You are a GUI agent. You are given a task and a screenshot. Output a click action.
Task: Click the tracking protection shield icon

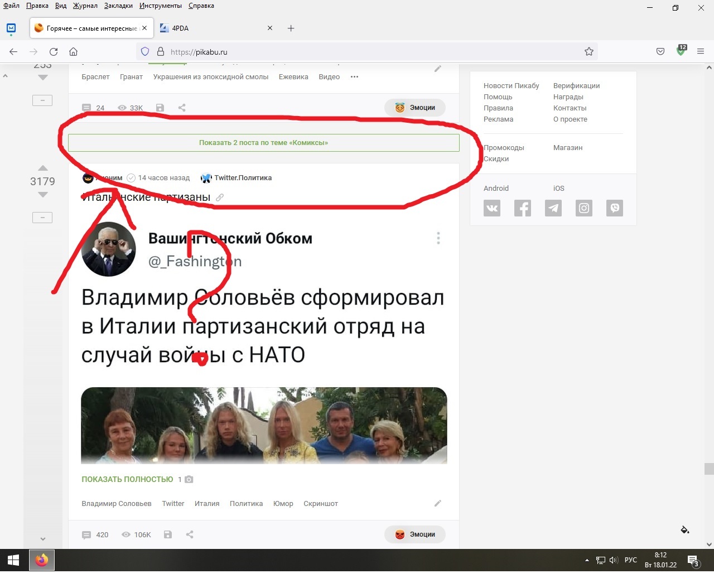(145, 52)
